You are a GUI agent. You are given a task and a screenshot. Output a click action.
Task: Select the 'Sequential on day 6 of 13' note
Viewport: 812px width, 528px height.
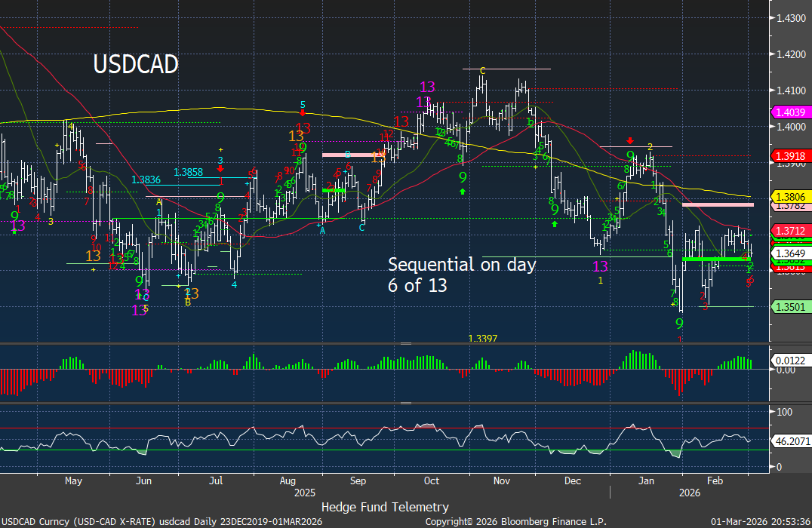461,275
